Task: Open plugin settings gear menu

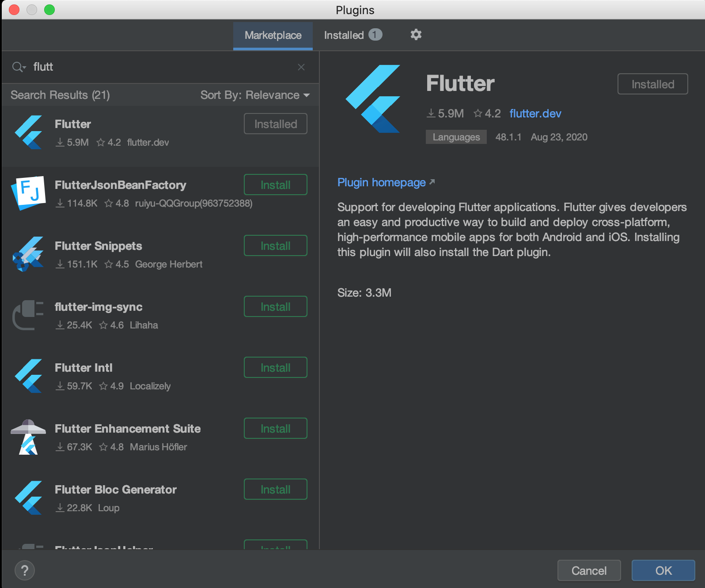Action: click(416, 34)
